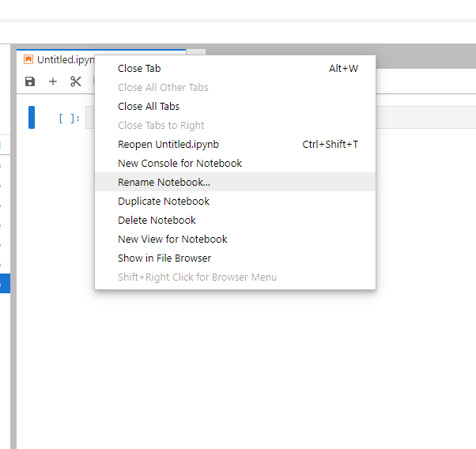Select the highlighted blue row in left sidebar
The image size is (476, 449).
click(5, 283)
